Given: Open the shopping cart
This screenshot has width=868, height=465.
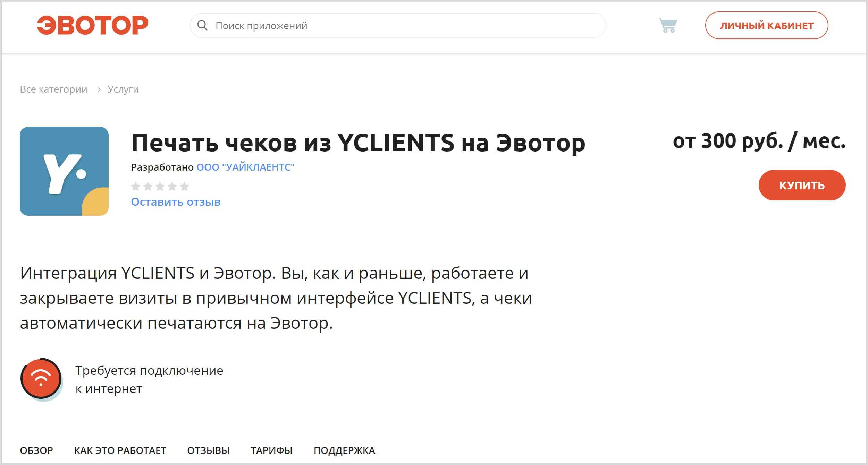Looking at the screenshot, I should (x=668, y=25).
